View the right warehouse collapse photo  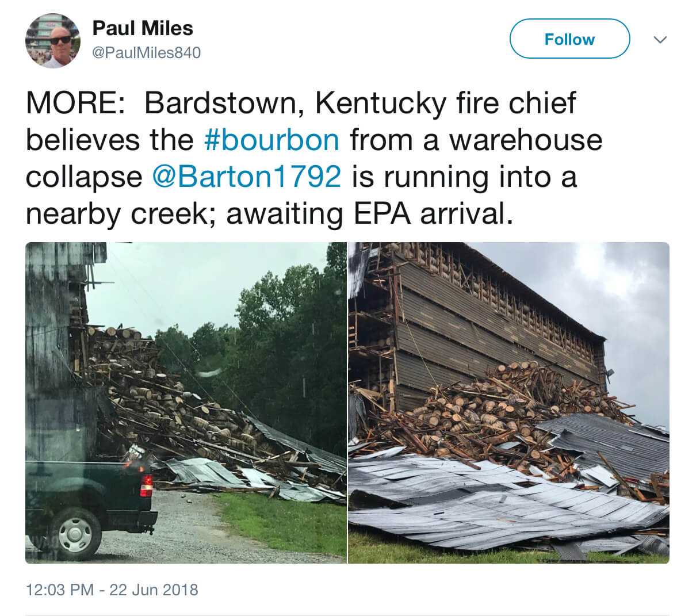click(x=509, y=403)
